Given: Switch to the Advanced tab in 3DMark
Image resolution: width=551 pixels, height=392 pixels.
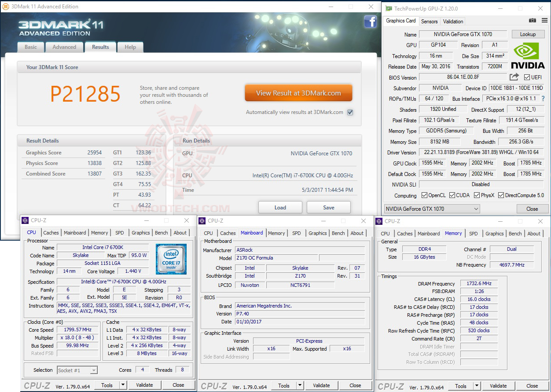Looking at the screenshot, I should pyautogui.click(x=64, y=47).
